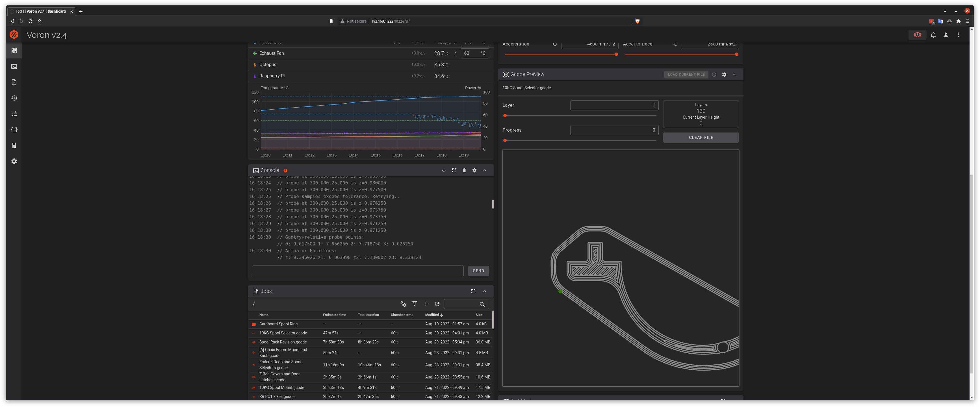This screenshot has height=407, width=980.
Task: Open the Console page from the sidebar
Action: coord(14,66)
